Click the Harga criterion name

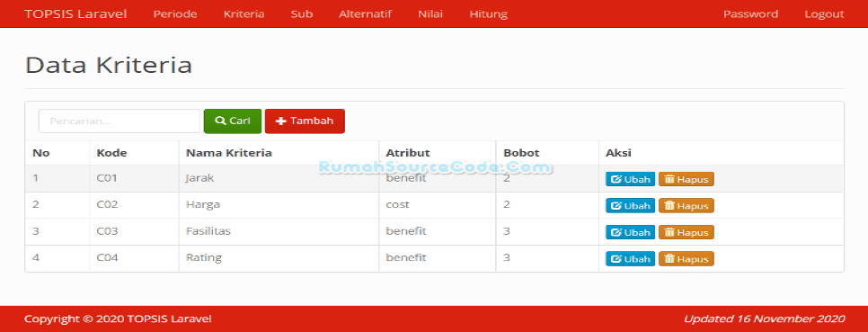[202, 204]
